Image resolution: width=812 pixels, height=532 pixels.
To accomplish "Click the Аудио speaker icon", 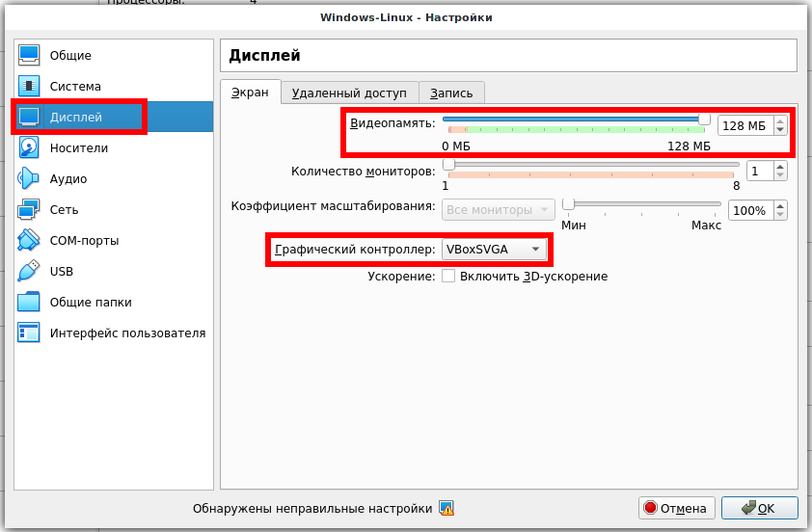I will tap(30, 179).
